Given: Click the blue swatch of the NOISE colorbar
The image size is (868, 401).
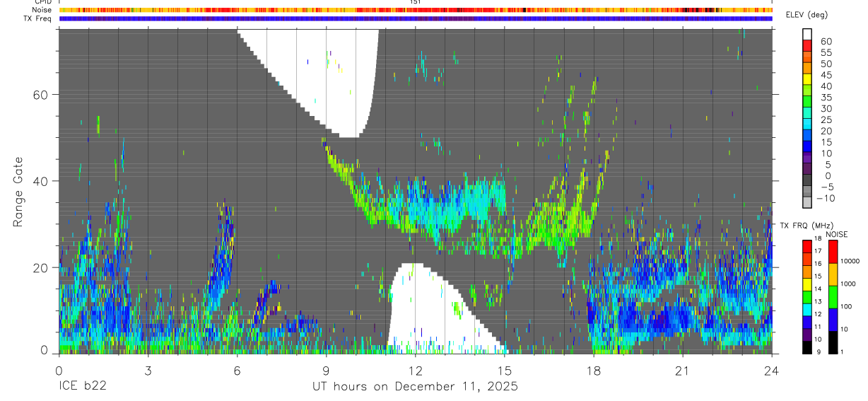Looking at the screenshot, I should click(x=833, y=320).
